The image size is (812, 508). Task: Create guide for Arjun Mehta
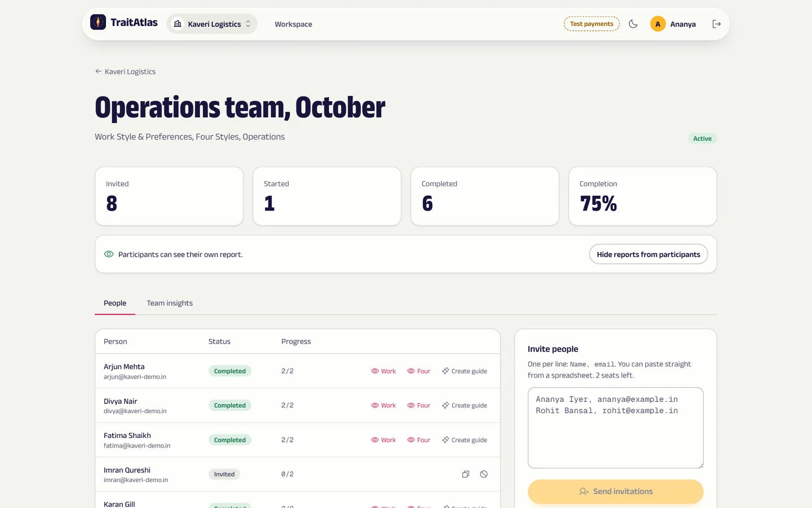coord(465,371)
